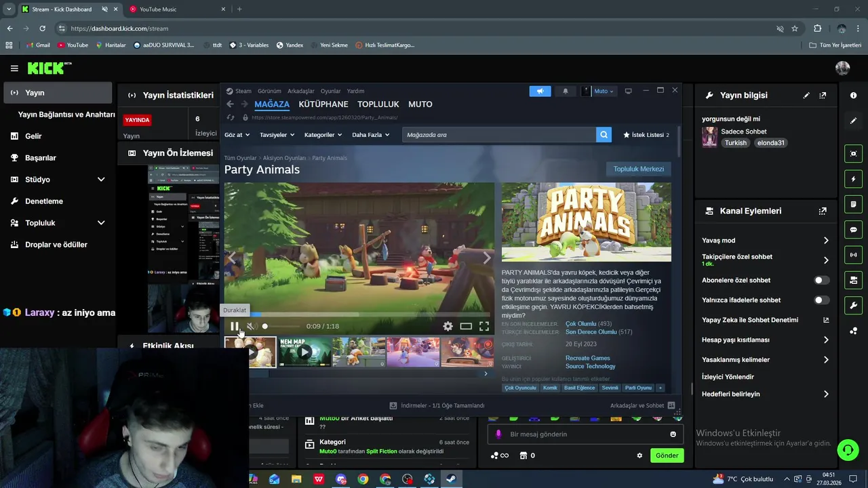Open the Görünüm menu in Steam
This screenshot has height=488, width=868.
[269, 91]
